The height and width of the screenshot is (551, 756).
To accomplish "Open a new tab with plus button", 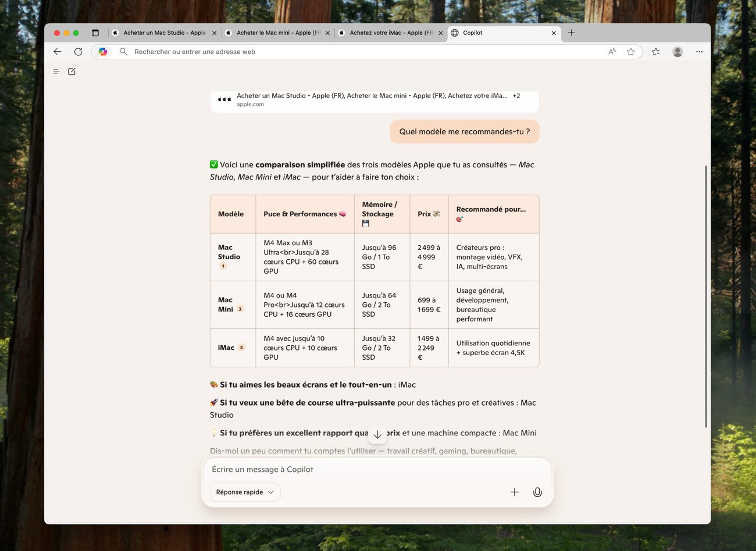I will point(571,33).
